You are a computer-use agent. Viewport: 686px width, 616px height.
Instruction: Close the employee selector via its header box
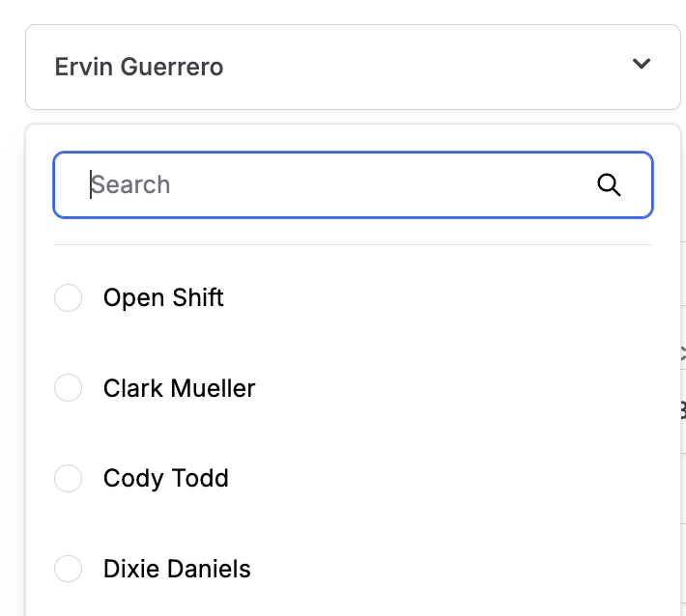[x=353, y=67]
